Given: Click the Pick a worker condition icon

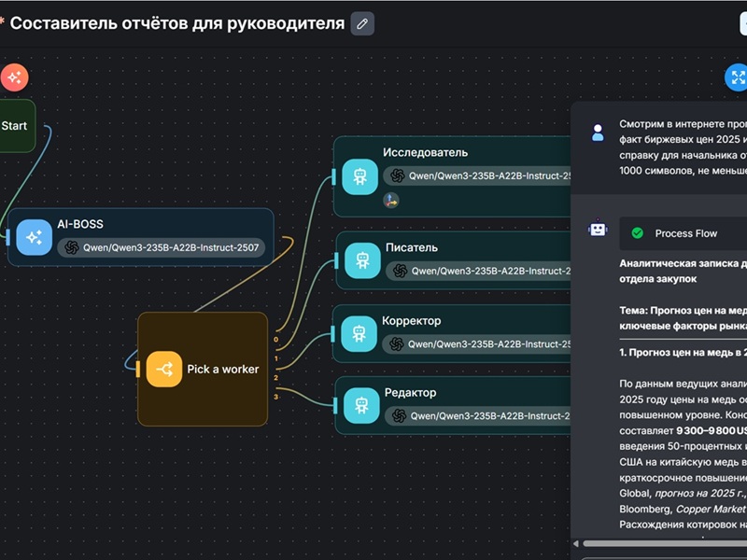Looking at the screenshot, I should tap(163, 370).
